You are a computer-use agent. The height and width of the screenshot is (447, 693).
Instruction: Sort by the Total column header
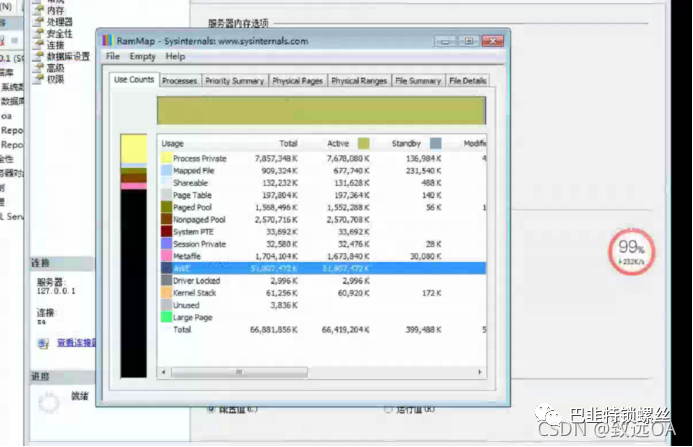288,143
